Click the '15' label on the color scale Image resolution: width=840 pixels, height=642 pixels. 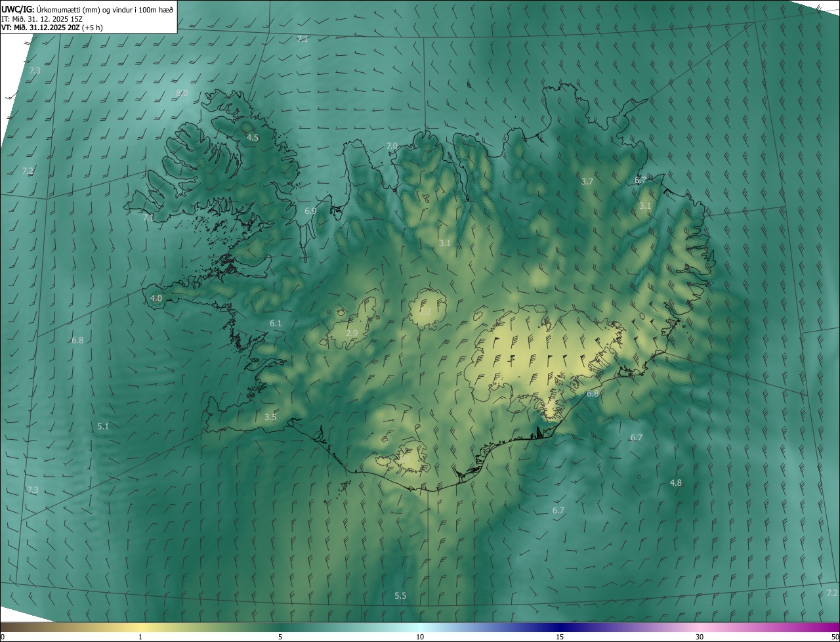[560, 637]
